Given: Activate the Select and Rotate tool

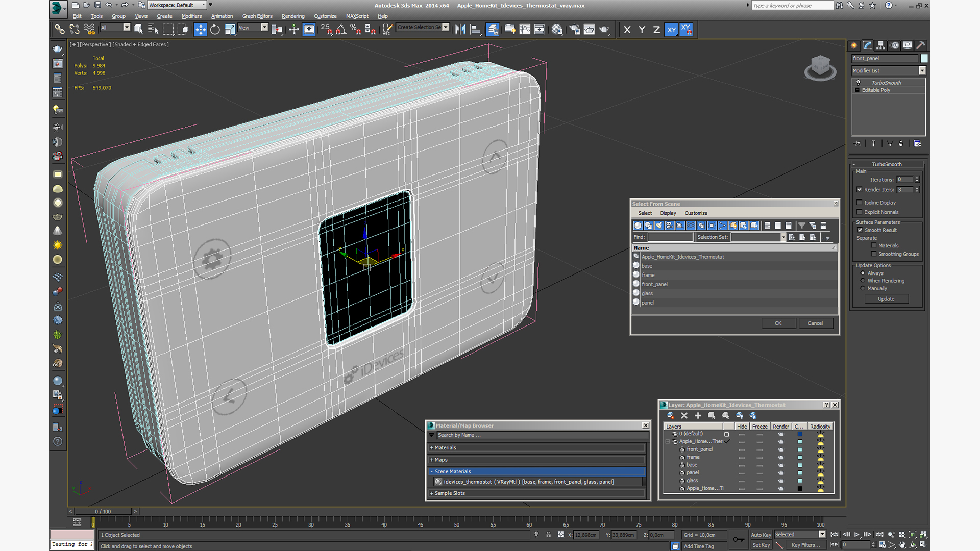Looking at the screenshot, I should tap(215, 30).
